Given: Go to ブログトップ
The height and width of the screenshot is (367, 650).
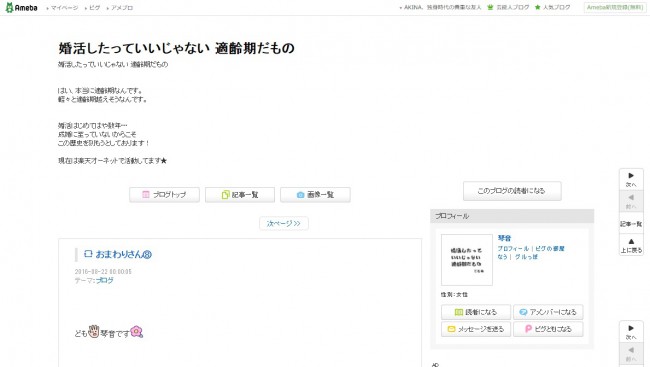Looking at the screenshot, I should tap(164, 194).
